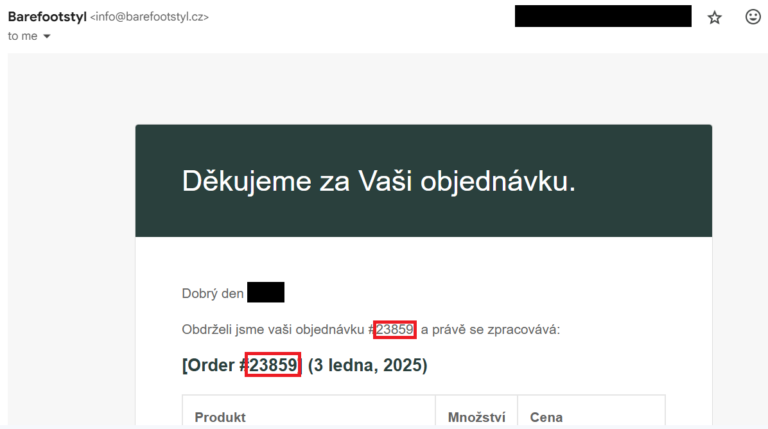Screen dimensions: 768x429
Task: Click the phrase 'a právě se zpracovává'
Action: (x=489, y=330)
